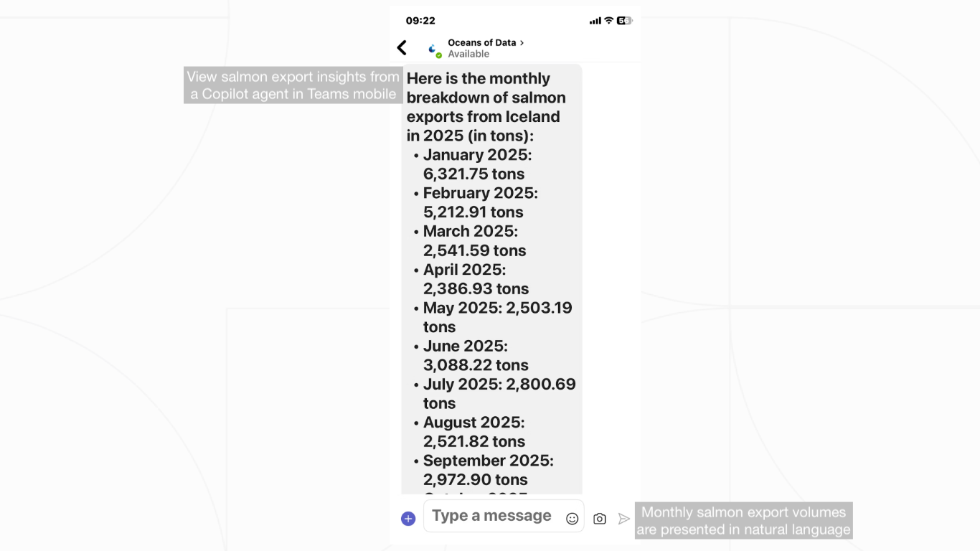Image resolution: width=980 pixels, height=551 pixels.
Task: Open the Oceans of Data agent avatar
Action: pyautogui.click(x=433, y=49)
